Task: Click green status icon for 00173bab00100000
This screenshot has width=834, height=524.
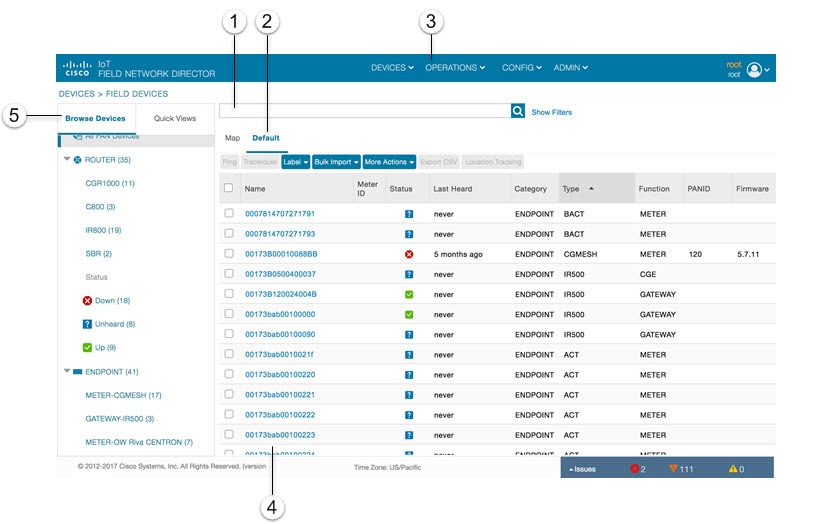Action: coord(409,314)
